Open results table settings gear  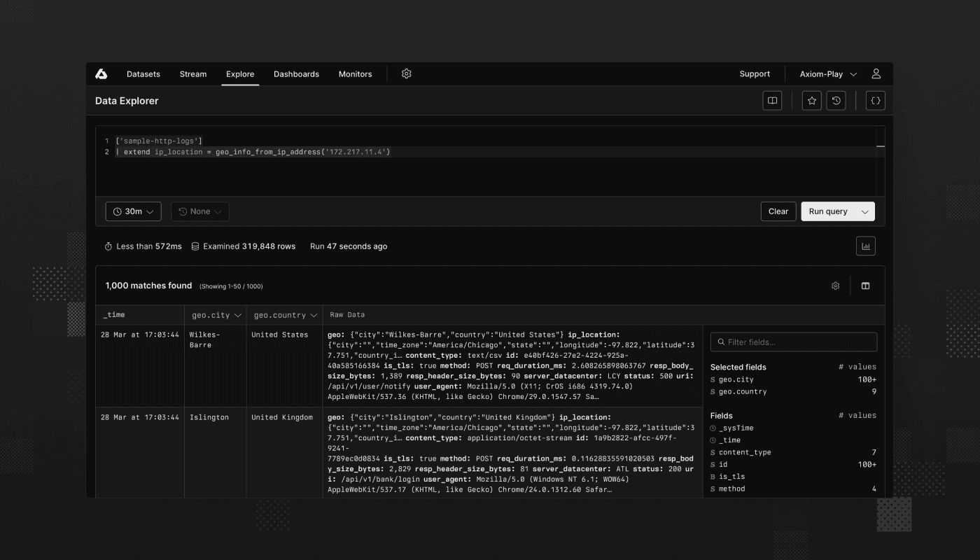click(834, 286)
